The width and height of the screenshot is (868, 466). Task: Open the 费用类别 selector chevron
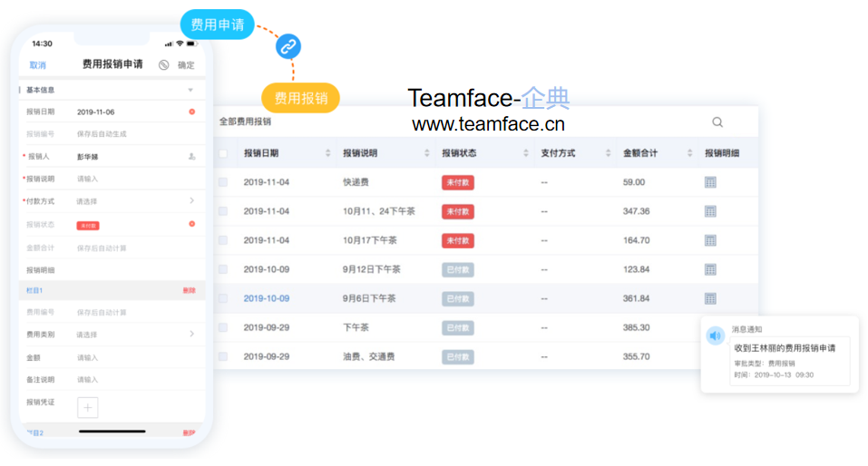191,335
